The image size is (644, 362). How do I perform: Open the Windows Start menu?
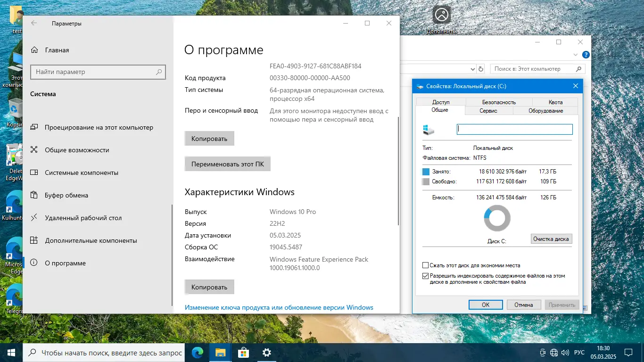[11, 353]
